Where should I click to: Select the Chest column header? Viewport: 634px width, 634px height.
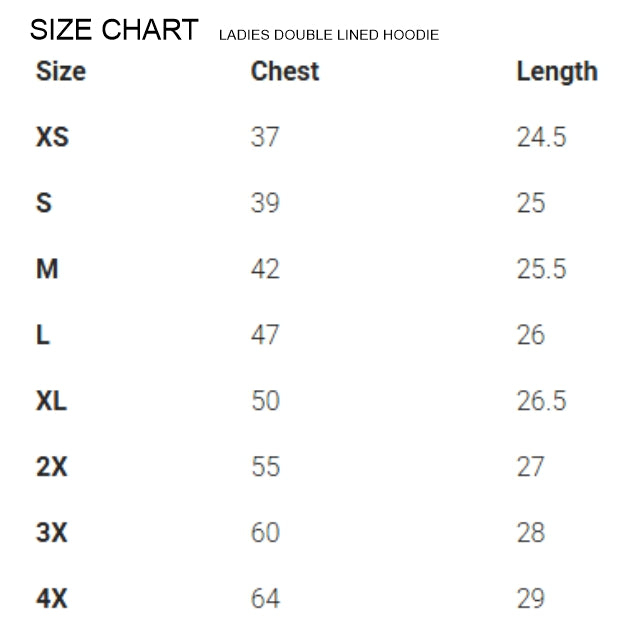[285, 72]
